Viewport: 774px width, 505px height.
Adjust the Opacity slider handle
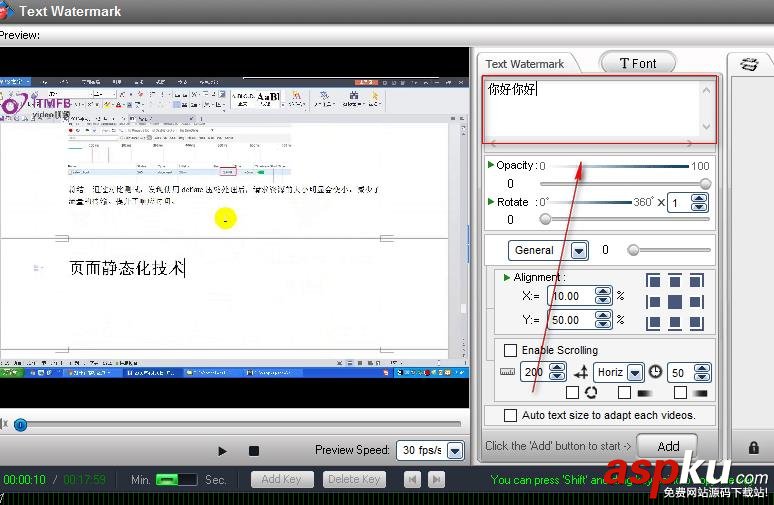pyautogui.click(x=705, y=184)
